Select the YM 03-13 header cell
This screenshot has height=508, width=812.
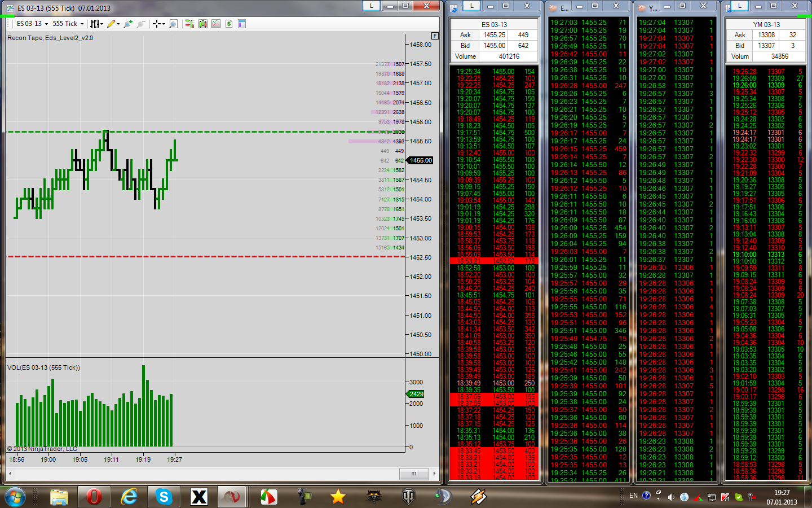click(766, 24)
